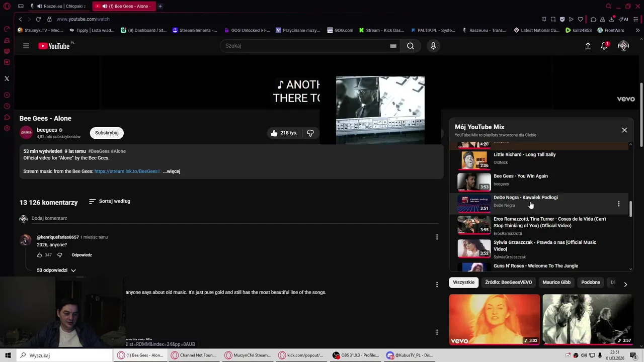Open the on-screen keyboard icon in search box

point(393,46)
